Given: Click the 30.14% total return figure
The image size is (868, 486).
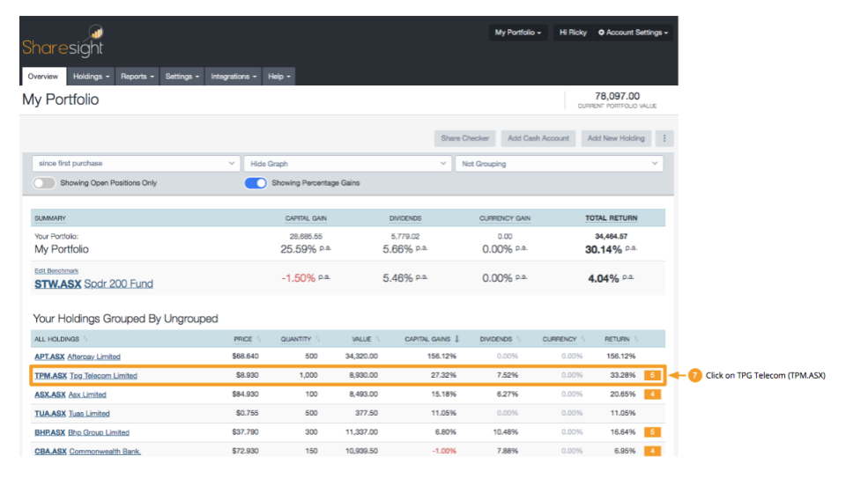Looking at the screenshot, I should click(604, 249).
